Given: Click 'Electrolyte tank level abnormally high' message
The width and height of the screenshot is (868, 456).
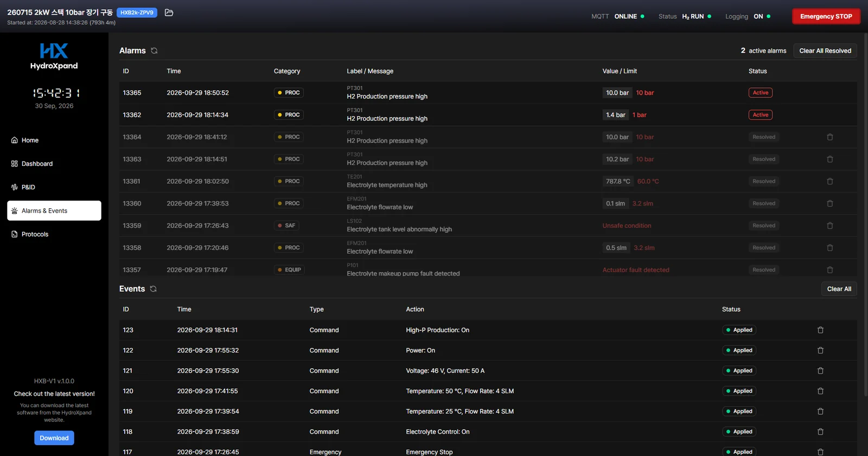Looking at the screenshot, I should pyautogui.click(x=399, y=229).
